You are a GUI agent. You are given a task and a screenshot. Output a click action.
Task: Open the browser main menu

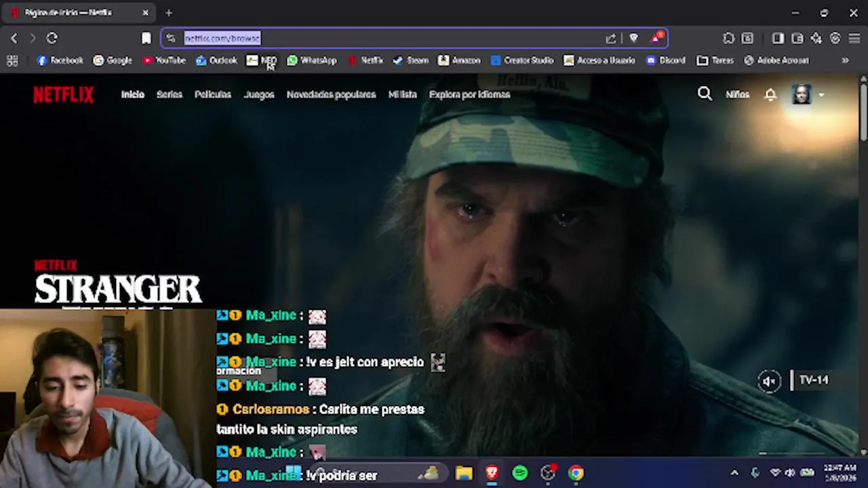pos(854,39)
